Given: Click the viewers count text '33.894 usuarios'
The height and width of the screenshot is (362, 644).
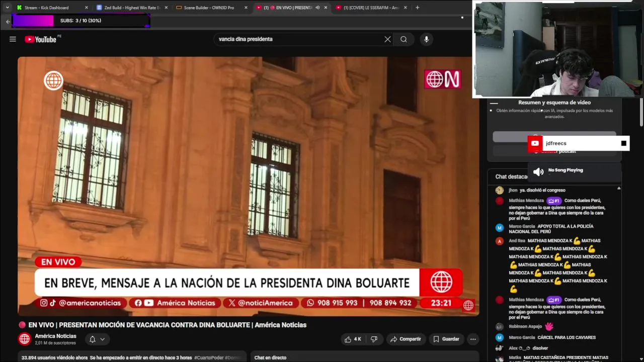Looking at the screenshot, I should point(55,357).
